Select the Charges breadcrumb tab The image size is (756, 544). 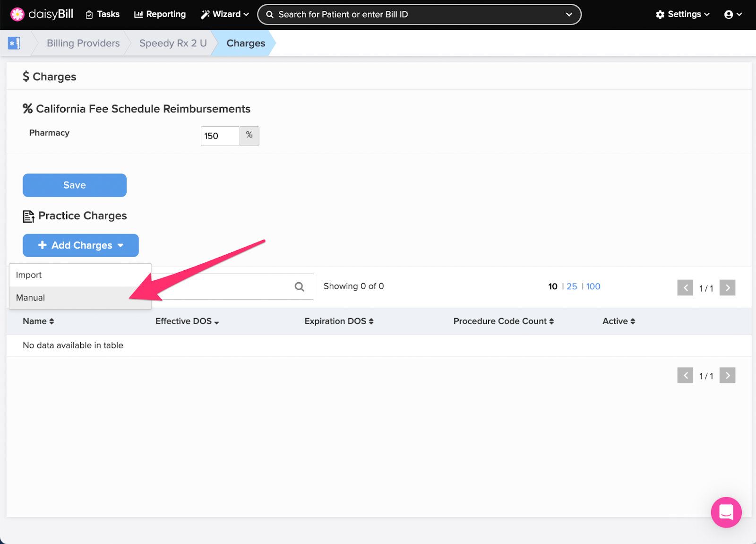[246, 43]
